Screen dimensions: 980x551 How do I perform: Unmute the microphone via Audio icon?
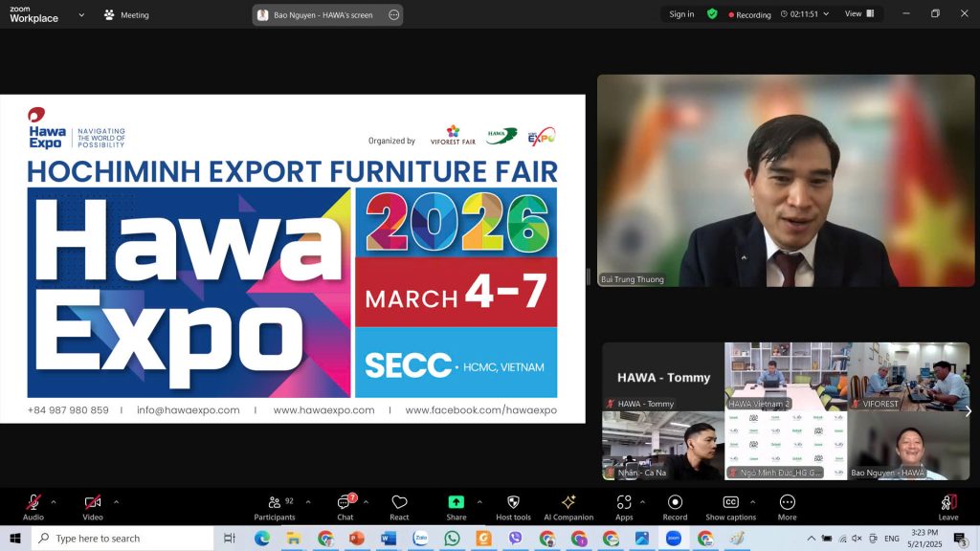33,502
